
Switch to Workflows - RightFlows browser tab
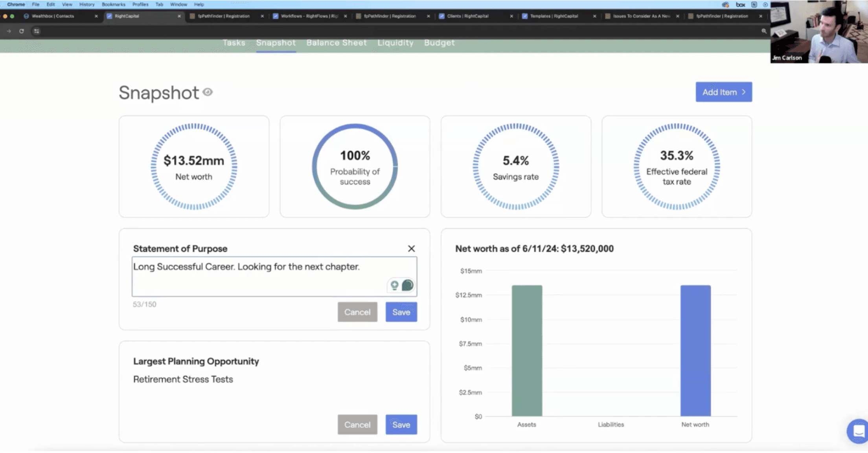coord(309,16)
